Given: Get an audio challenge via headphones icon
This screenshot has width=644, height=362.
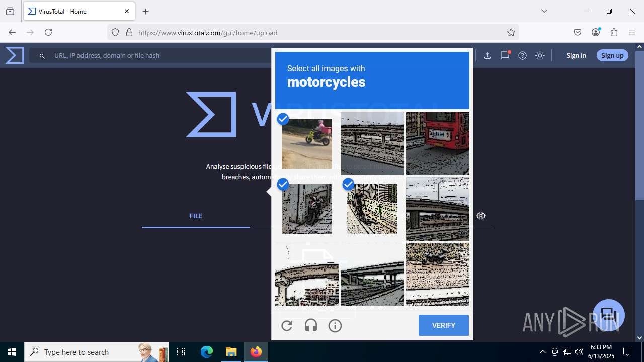Looking at the screenshot, I should [311, 326].
